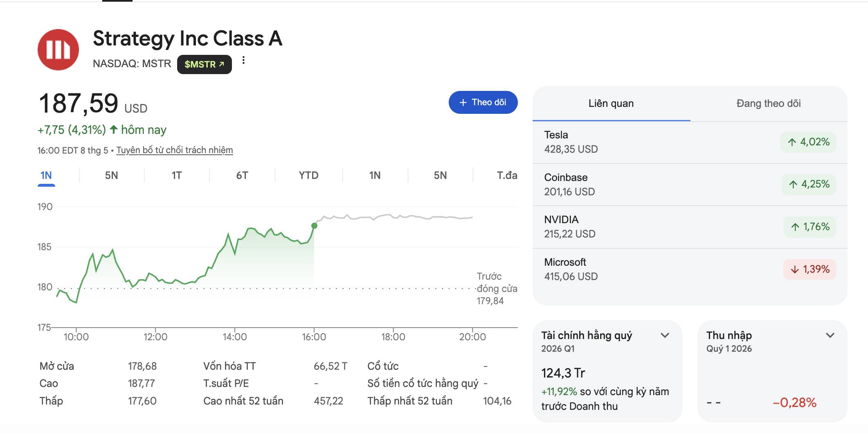Open the Tesla related stock row

(x=690, y=142)
